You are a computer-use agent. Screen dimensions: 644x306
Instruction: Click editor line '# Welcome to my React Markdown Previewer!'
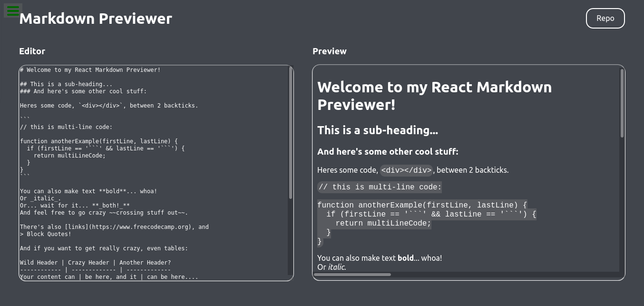[x=90, y=70]
